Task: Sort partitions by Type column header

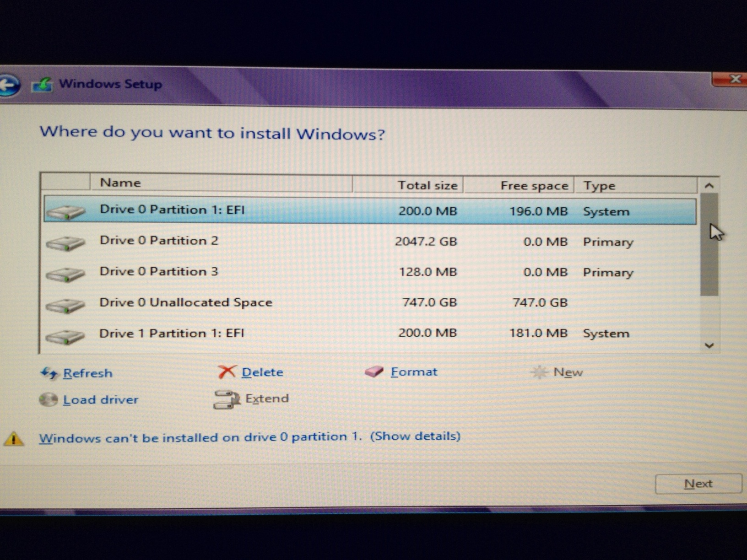Action: [636, 186]
